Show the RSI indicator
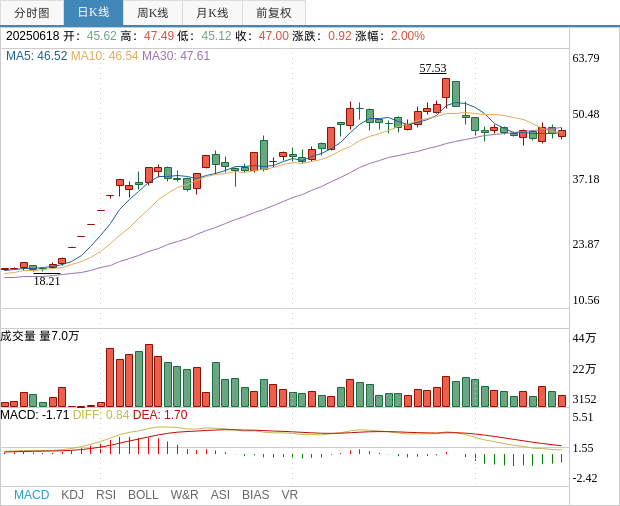 coord(106,495)
